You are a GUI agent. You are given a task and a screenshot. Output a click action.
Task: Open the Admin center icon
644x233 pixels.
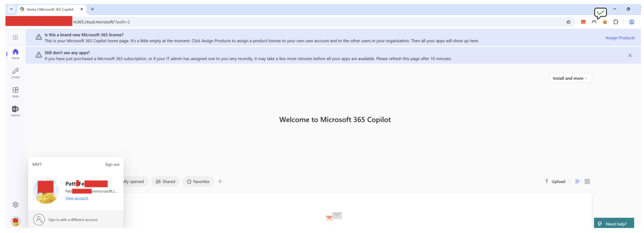pyautogui.click(x=15, y=111)
